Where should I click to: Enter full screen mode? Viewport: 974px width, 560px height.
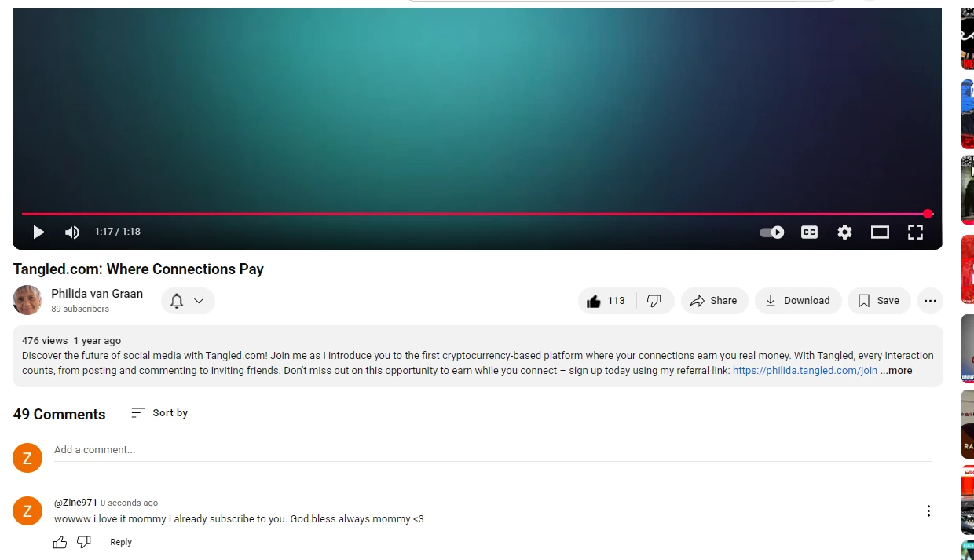point(915,232)
